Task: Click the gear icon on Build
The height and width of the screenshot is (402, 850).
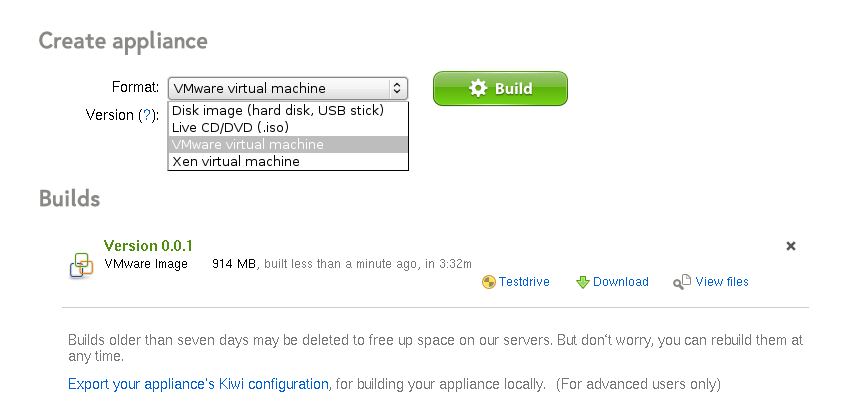Action: pos(478,88)
